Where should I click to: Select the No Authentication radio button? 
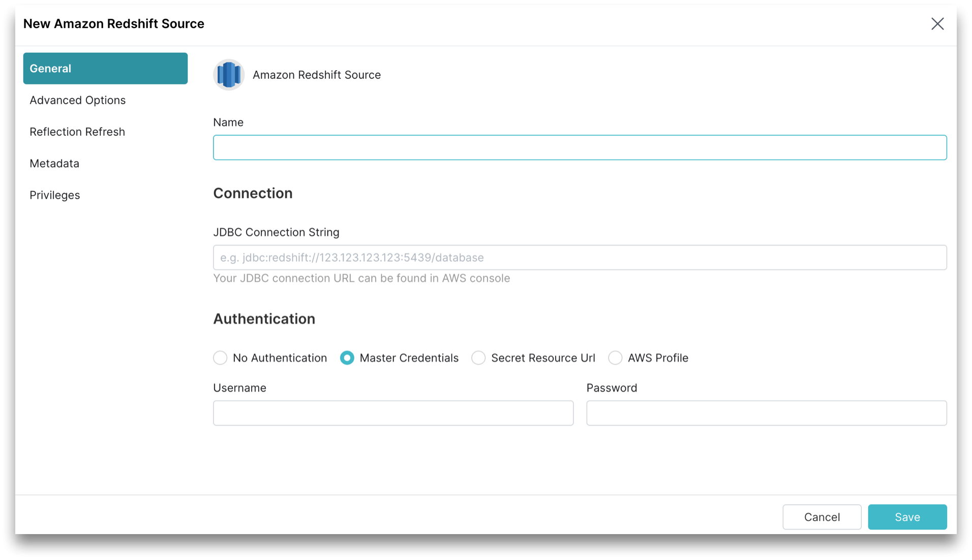click(220, 358)
